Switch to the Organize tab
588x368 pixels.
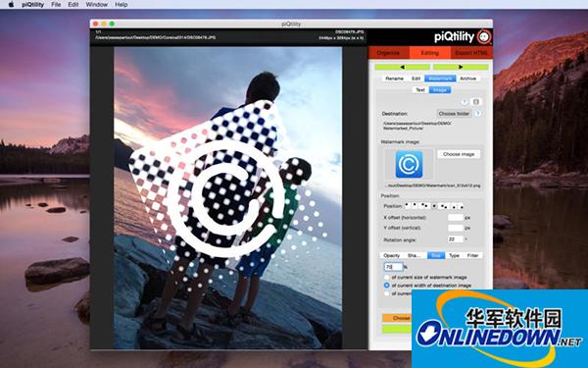click(x=388, y=53)
